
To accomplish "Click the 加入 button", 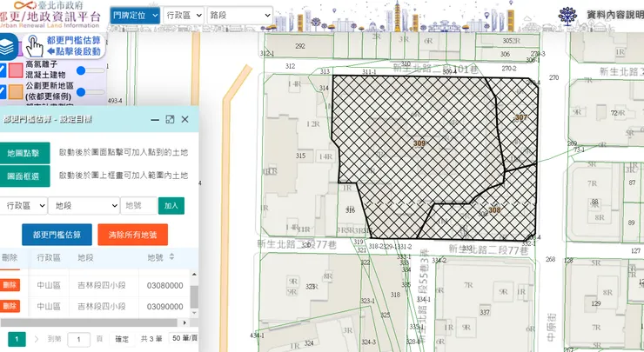I will [x=171, y=205].
